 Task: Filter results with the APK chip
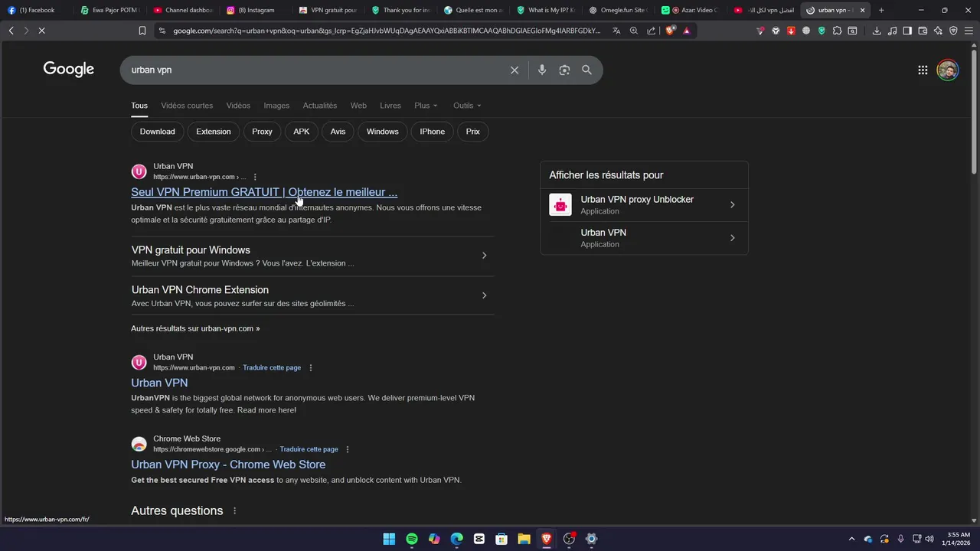(302, 132)
